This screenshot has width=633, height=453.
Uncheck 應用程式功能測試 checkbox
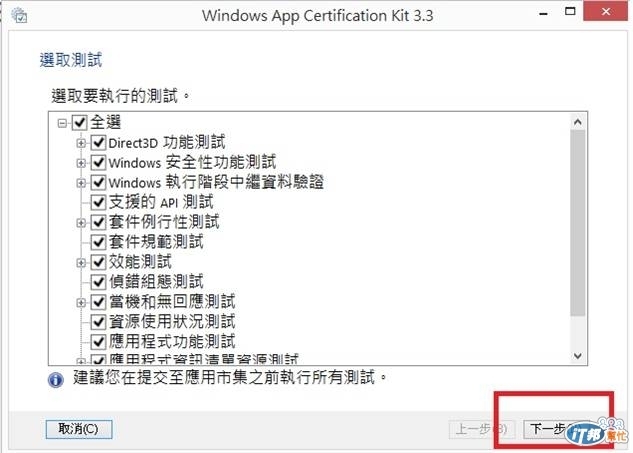[x=98, y=342]
